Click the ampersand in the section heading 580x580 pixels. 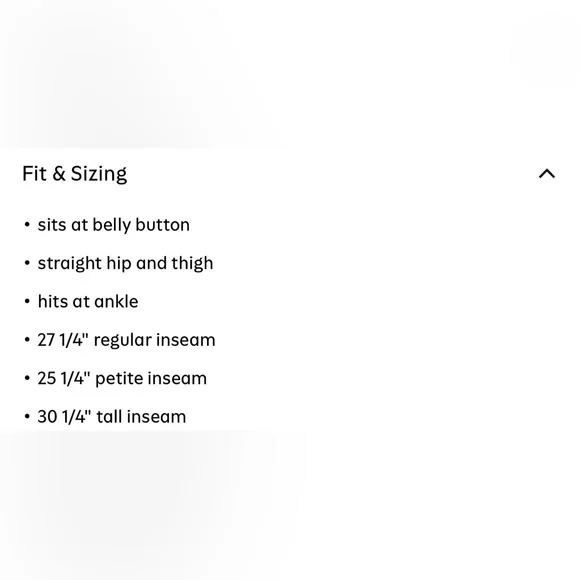pyautogui.click(x=59, y=173)
